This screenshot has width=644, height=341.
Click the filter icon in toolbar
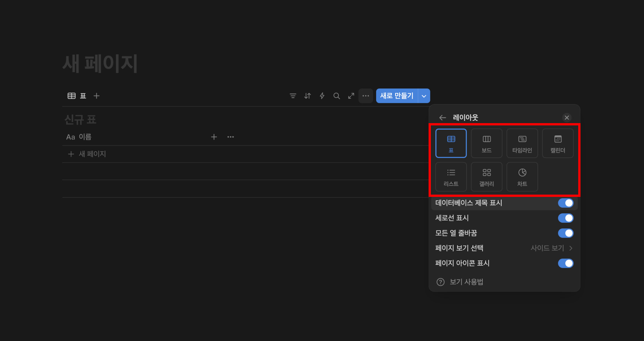[293, 96]
